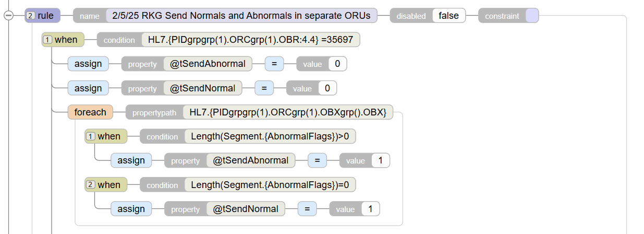Viewport: 644px width, 234px height.
Task: Click equals operator beside @tSendNormal 0
Action: click(x=264, y=88)
